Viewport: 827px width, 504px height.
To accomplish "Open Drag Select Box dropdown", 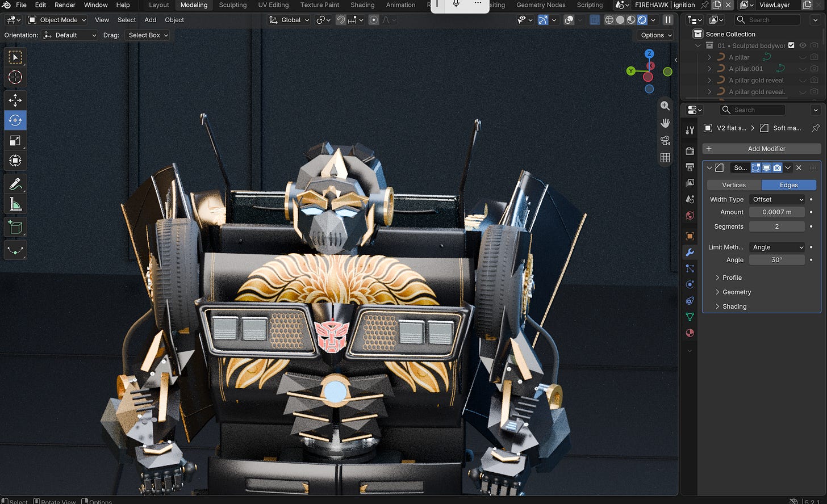I will 148,35.
